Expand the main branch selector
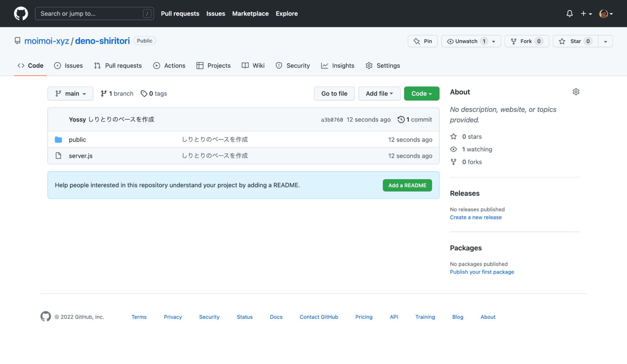 point(70,94)
